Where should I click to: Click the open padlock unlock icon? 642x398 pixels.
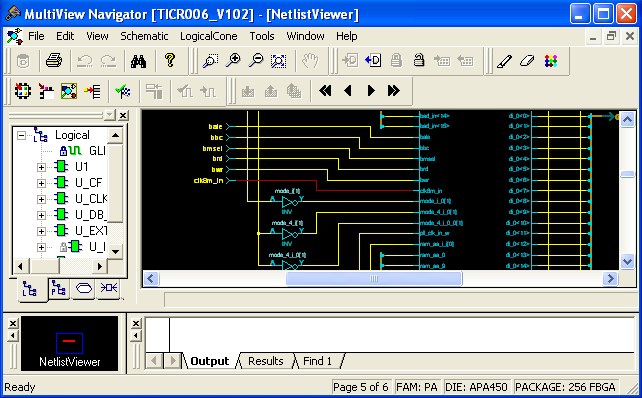click(418, 60)
